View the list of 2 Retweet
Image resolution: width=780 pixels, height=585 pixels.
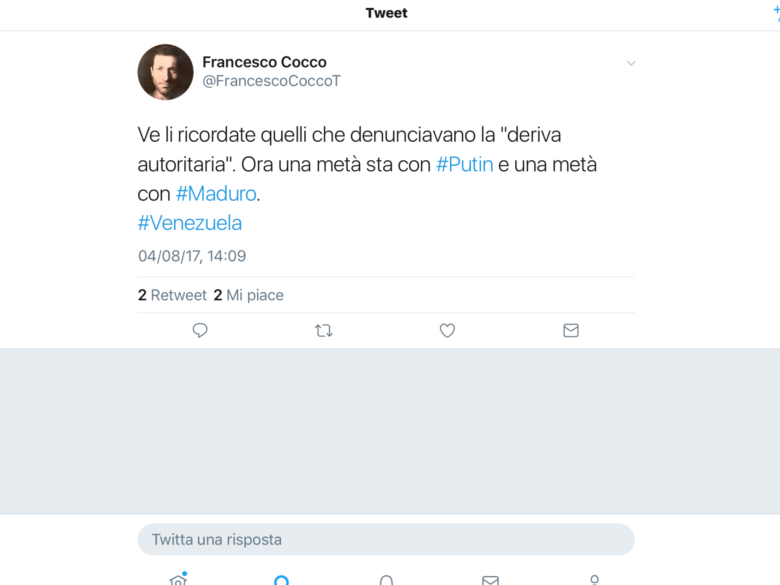point(172,295)
